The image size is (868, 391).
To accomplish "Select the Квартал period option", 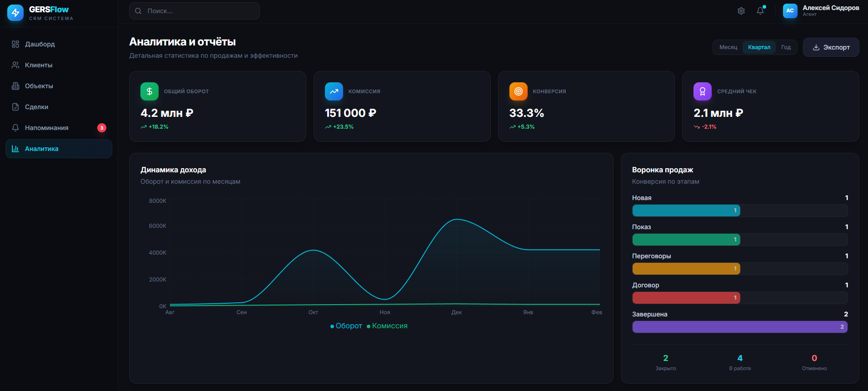I will click(759, 47).
